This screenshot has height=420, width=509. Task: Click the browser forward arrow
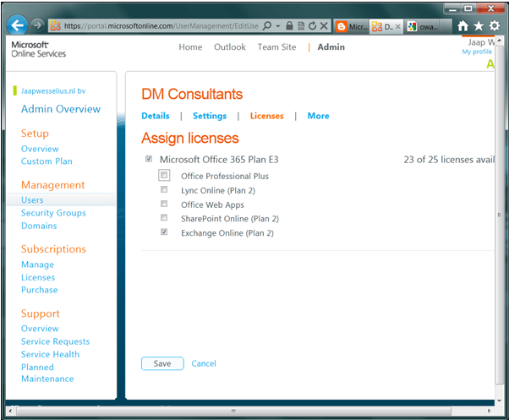click(37, 25)
